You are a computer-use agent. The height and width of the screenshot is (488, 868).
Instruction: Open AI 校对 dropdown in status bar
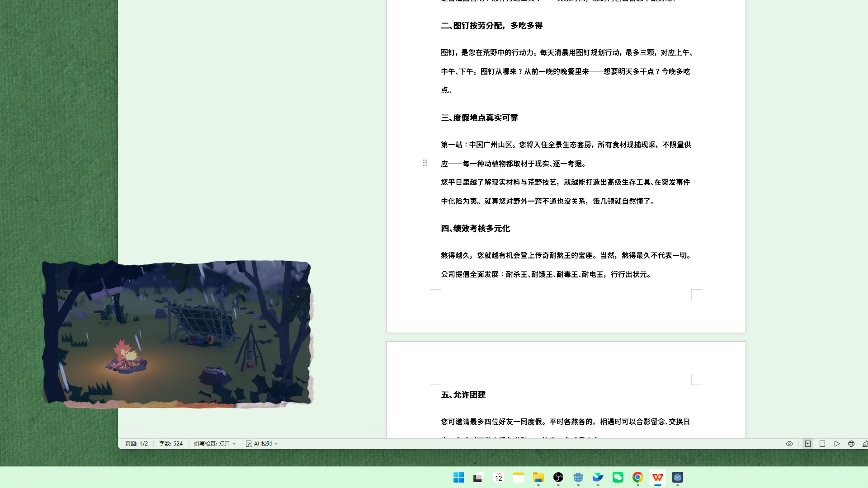click(261, 444)
